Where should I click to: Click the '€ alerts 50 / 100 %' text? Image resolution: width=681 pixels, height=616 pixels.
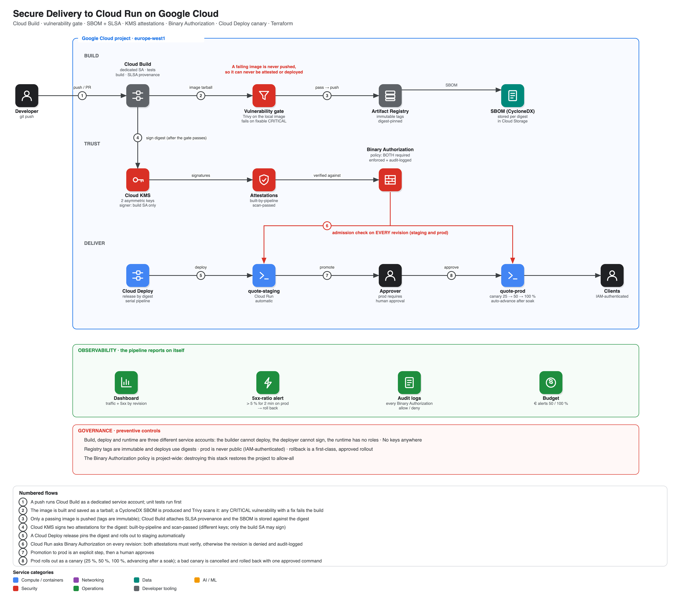tap(551, 403)
